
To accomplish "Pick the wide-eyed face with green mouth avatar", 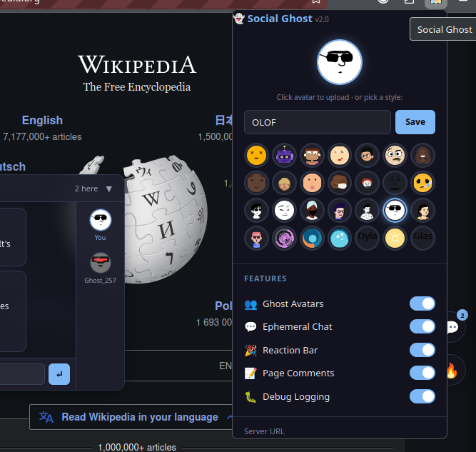I will tap(395, 155).
